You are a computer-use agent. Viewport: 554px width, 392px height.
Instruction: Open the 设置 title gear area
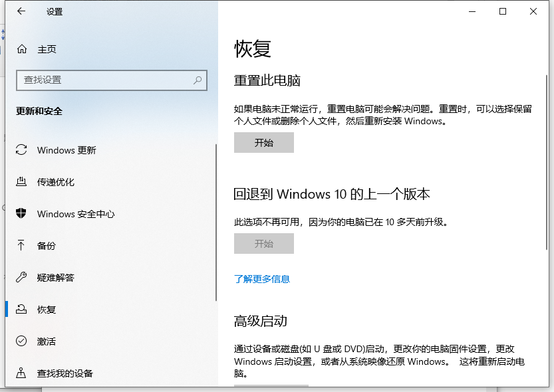pos(53,11)
